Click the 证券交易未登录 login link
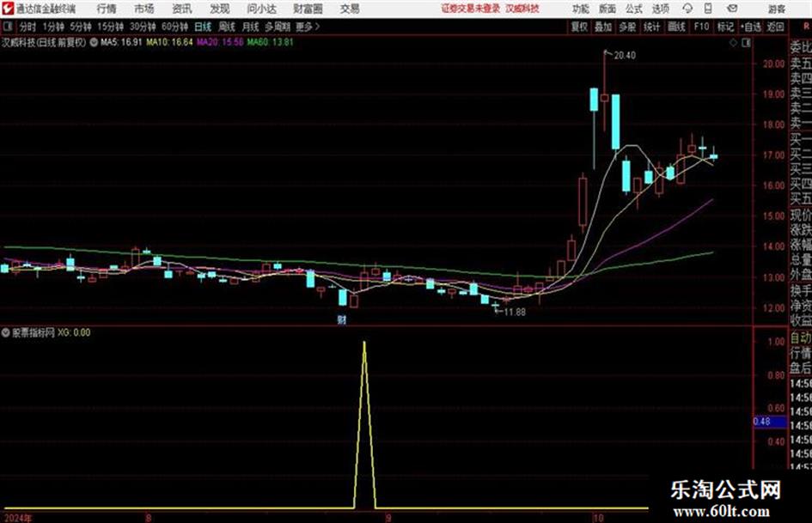The width and height of the screenshot is (812, 523). click(x=471, y=9)
